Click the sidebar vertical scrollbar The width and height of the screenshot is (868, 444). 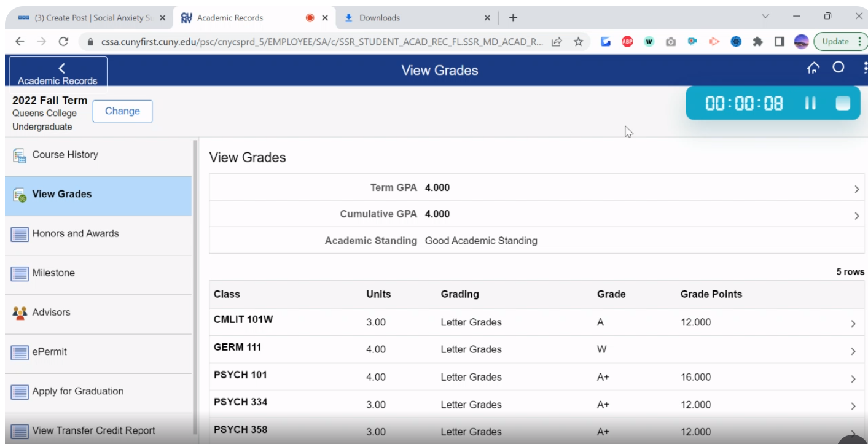click(x=195, y=287)
